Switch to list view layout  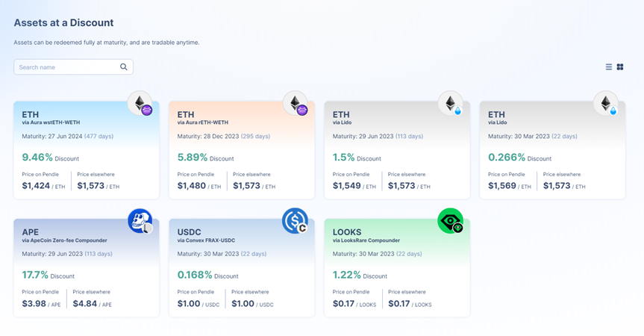(x=609, y=67)
